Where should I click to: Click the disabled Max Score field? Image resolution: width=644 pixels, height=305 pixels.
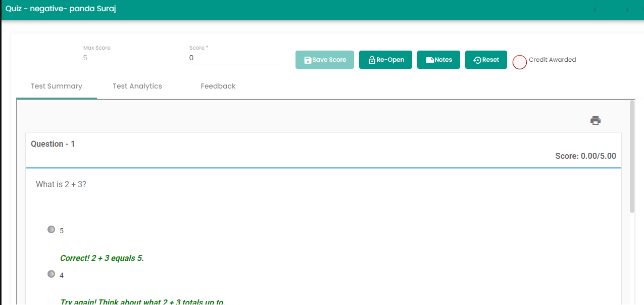[128, 58]
